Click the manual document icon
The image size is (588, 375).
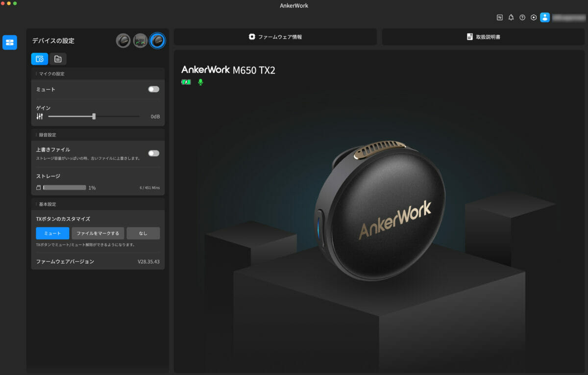point(469,37)
